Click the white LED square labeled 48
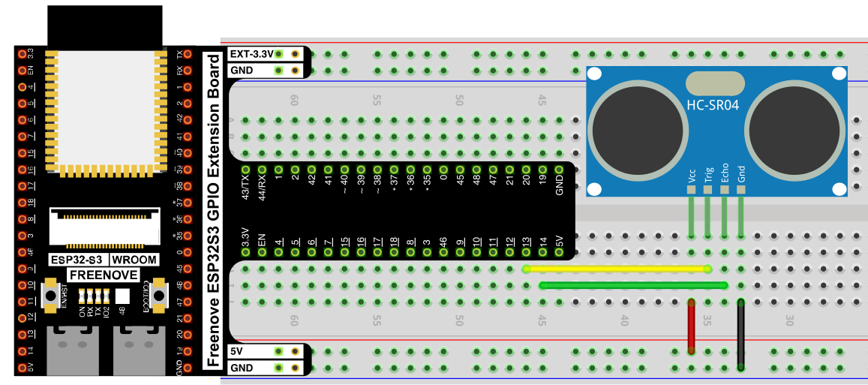 pyautogui.click(x=122, y=295)
